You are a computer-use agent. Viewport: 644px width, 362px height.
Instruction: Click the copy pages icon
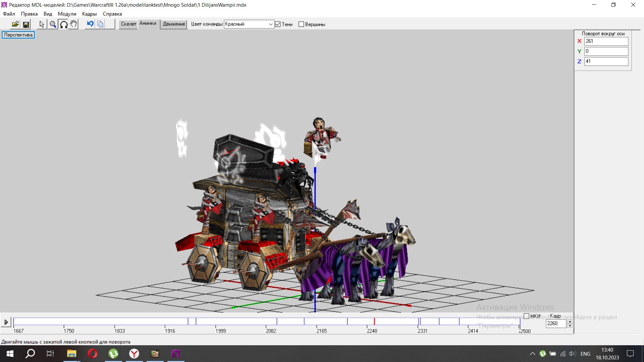tap(100, 24)
